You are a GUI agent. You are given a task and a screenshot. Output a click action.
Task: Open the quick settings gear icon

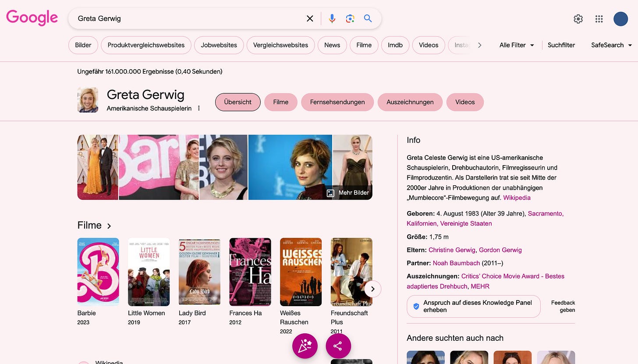coord(578,19)
